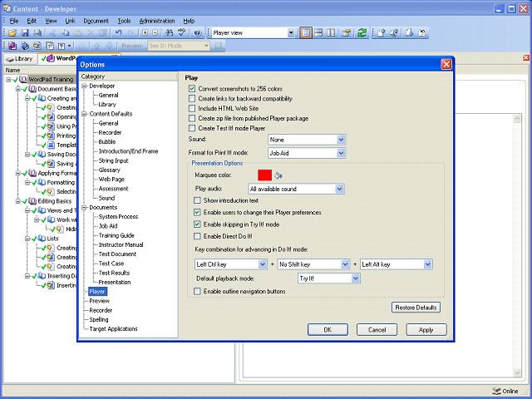Click the New Section icon in second toolbar
Image resolution: width=532 pixels, height=399 pixels.
pyautogui.click(x=25, y=46)
